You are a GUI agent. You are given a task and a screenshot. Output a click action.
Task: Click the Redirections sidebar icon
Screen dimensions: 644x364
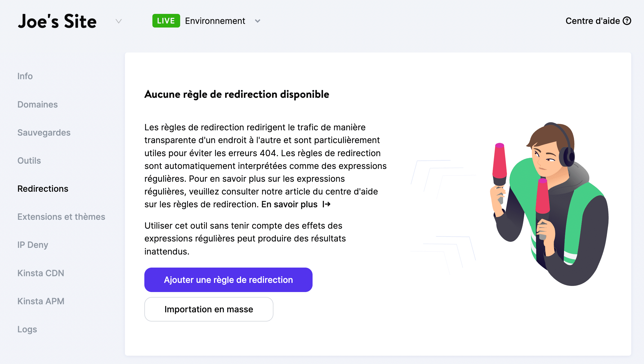click(x=42, y=188)
